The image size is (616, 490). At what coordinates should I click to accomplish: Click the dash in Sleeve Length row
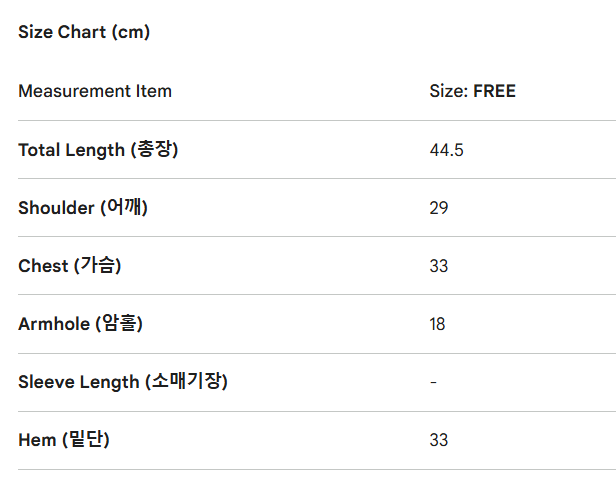433,382
